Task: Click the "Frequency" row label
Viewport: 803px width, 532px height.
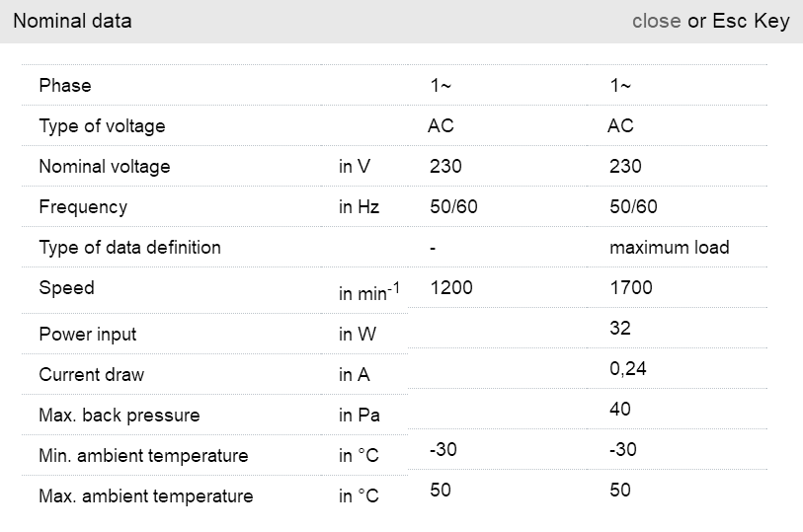Action: click(x=83, y=207)
